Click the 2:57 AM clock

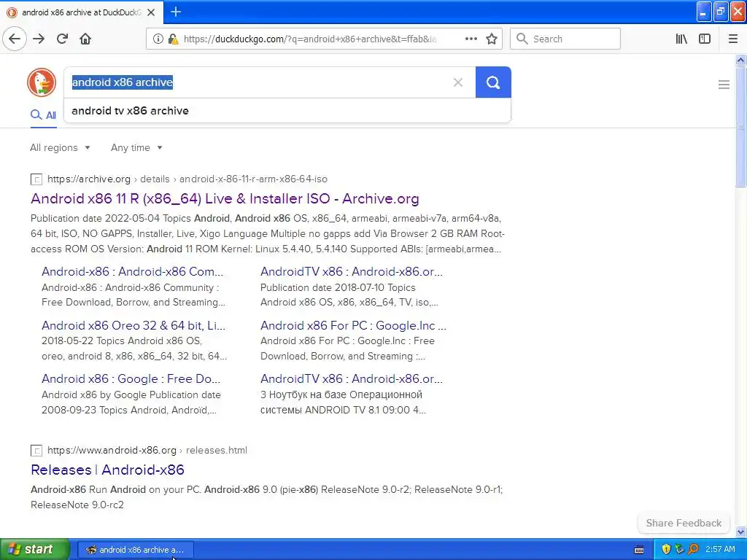point(720,549)
